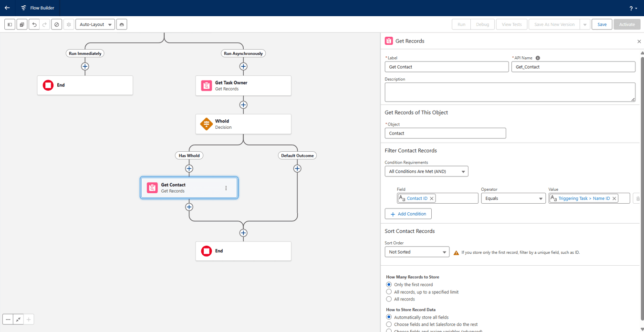Click the Description text area
This screenshot has height=332, width=644.
tap(510, 92)
